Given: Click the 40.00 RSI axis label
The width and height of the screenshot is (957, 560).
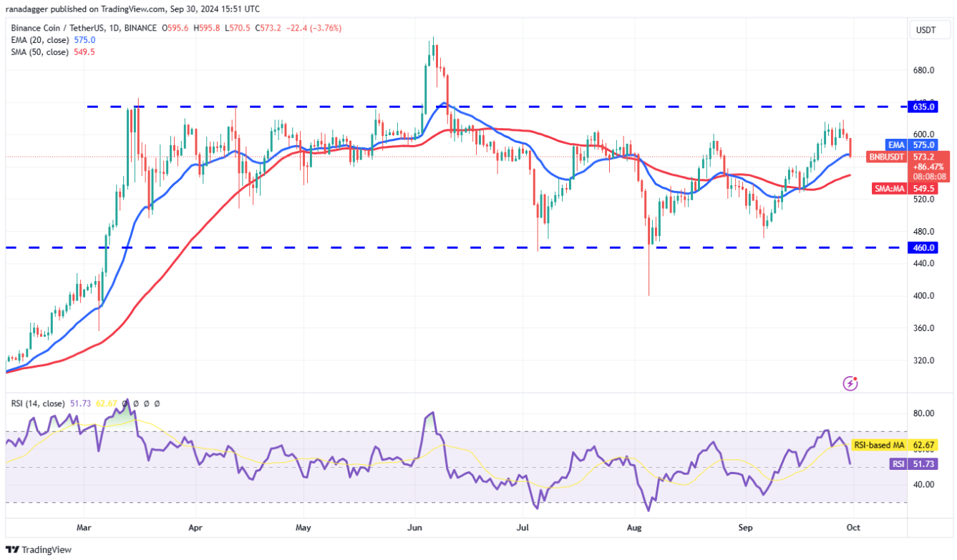Looking at the screenshot, I should click(x=923, y=484).
